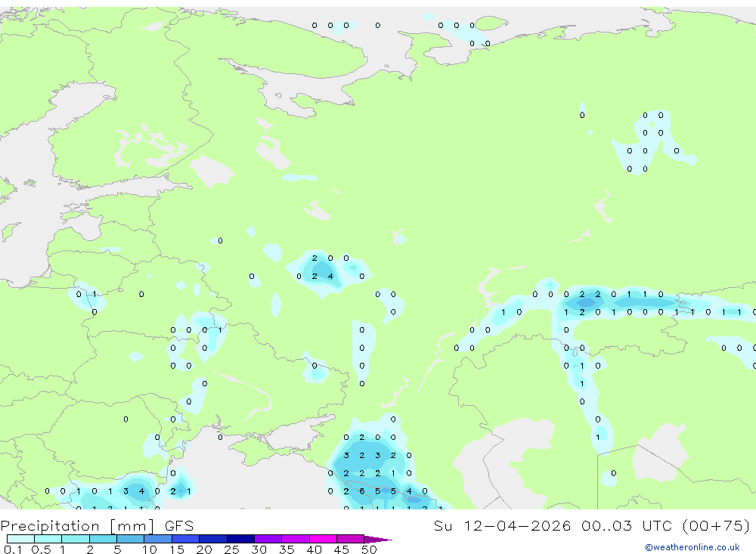Click the '(00+75)' forecast offset text

716,525
